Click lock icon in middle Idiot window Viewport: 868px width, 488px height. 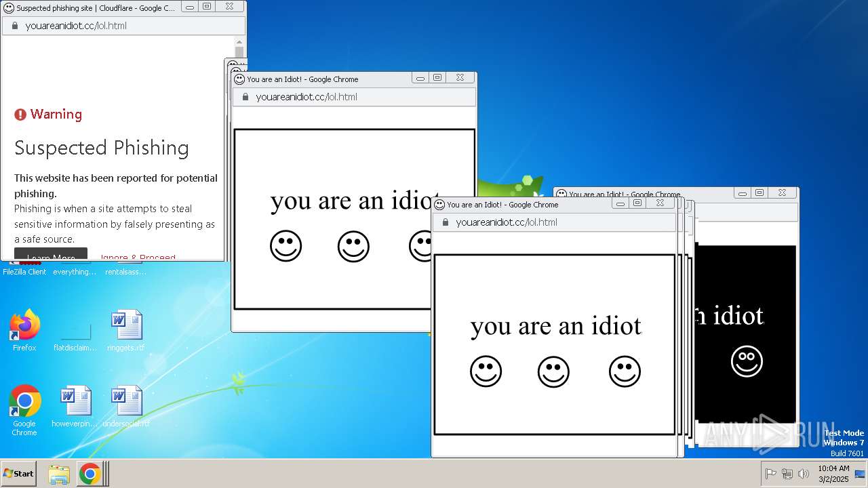coord(245,97)
